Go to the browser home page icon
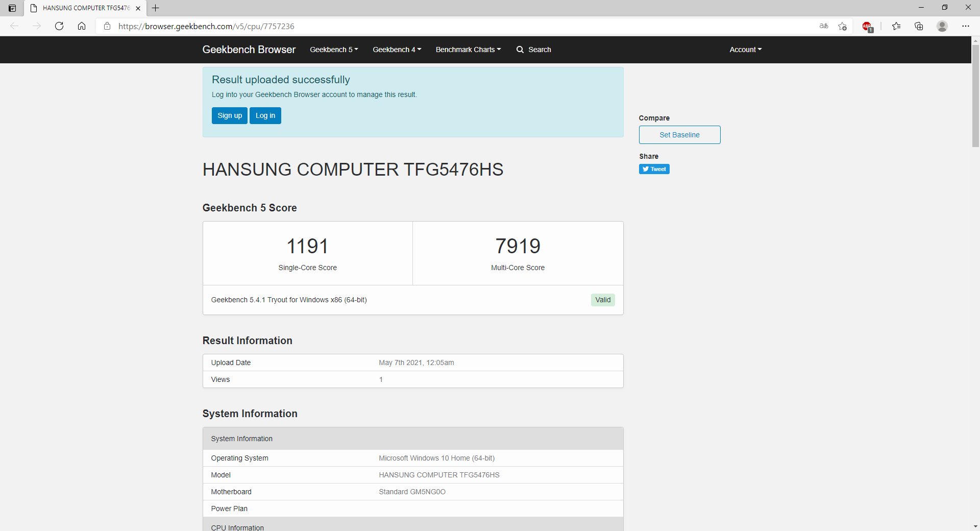Image resolution: width=980 pixels, height=531 pixels. (82, 26)
